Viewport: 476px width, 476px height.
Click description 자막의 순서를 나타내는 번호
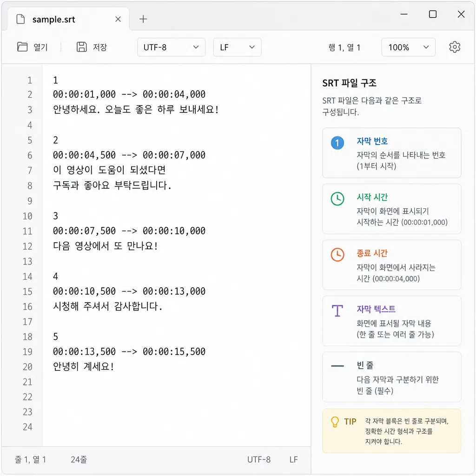[x=401, y=155]
